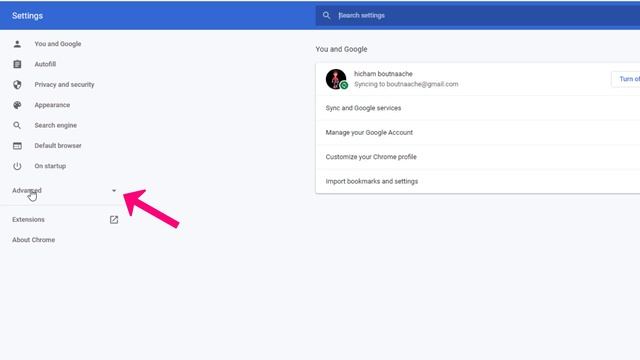Open the Autofill settings section
Viewport: 640px width, 360px height.
pyautogui.click(x=45, y=64)
